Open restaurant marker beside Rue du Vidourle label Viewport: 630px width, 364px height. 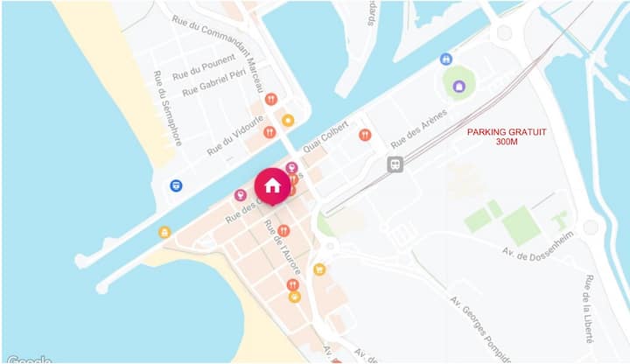269,132
